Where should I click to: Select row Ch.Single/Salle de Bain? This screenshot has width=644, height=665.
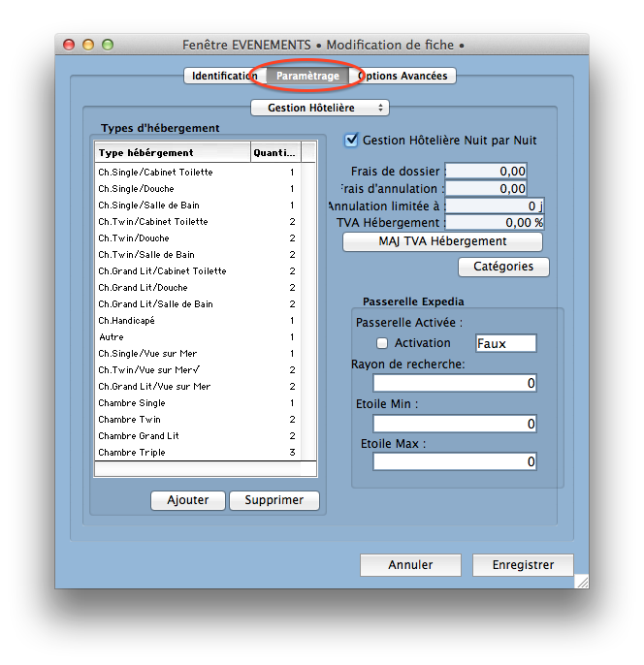point(198,206)
